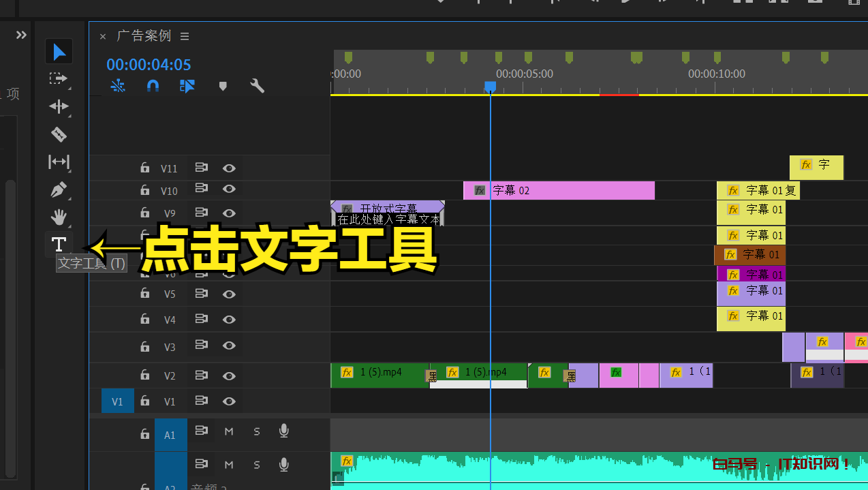Open timeline display settings wrench
The image size is (868, 490).
point(257,86)
